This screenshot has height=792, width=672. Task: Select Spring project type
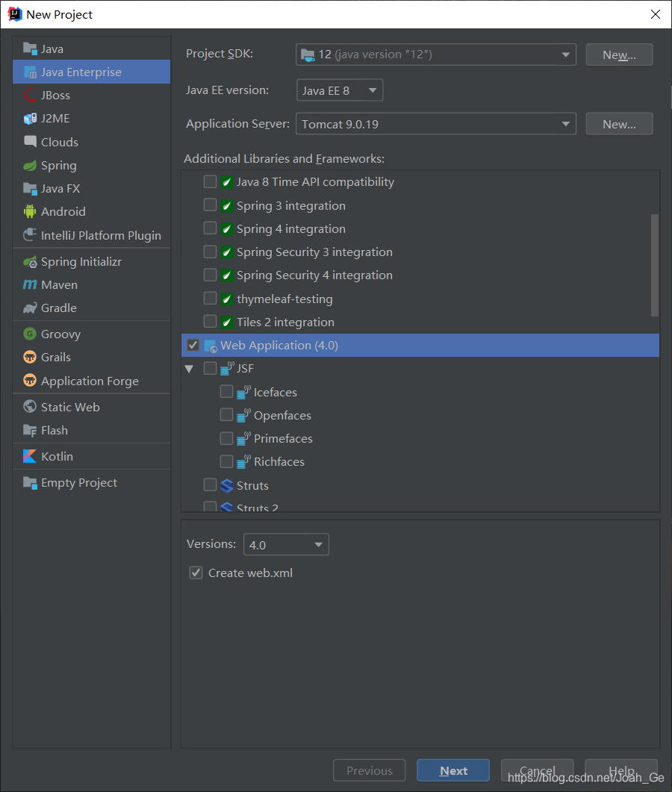[91, 165]
